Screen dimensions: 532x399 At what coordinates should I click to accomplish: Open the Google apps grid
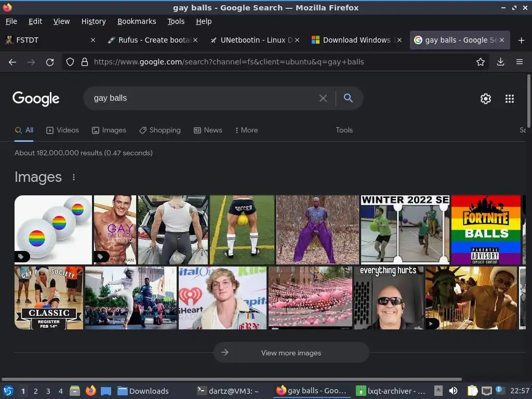point(510,99)
